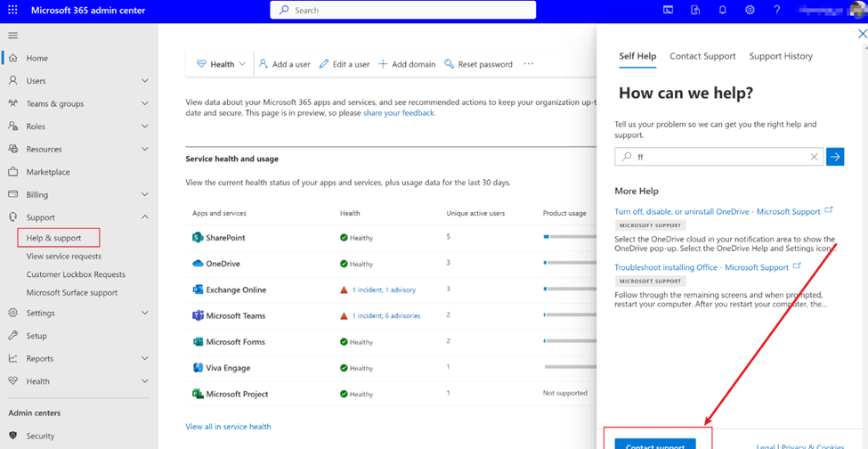Screen dimensions: 868x449
Task: Click the Microsoft Teams icon
Action: point(198,315)
